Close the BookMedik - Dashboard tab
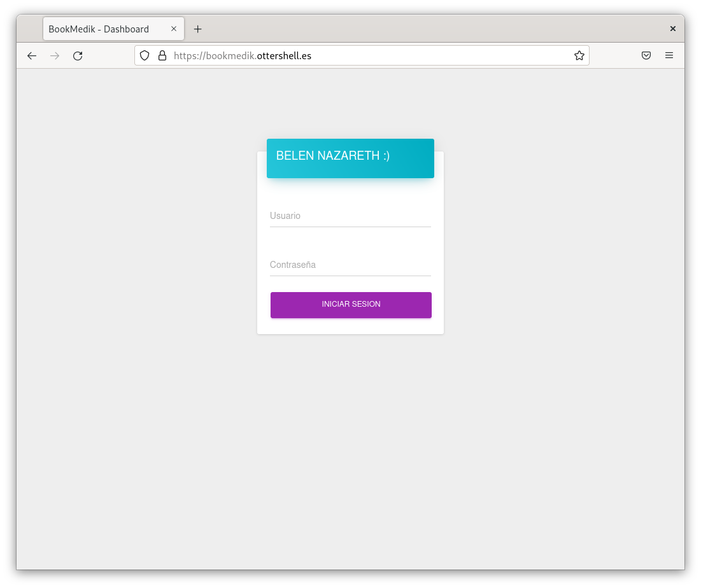 click(174, 29)
